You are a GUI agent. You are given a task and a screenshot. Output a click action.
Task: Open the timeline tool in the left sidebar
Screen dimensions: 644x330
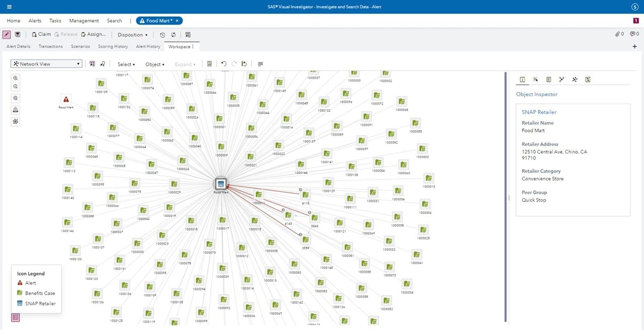click(15, 110)
